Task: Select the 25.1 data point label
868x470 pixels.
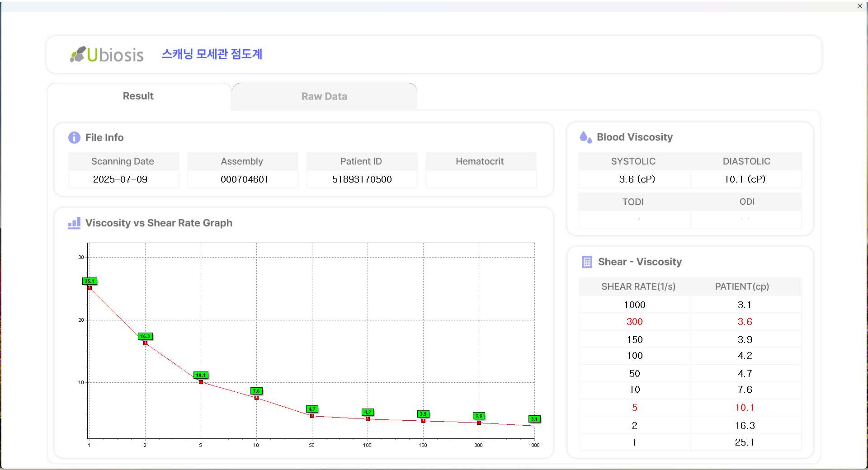Action: click(90, 281)
